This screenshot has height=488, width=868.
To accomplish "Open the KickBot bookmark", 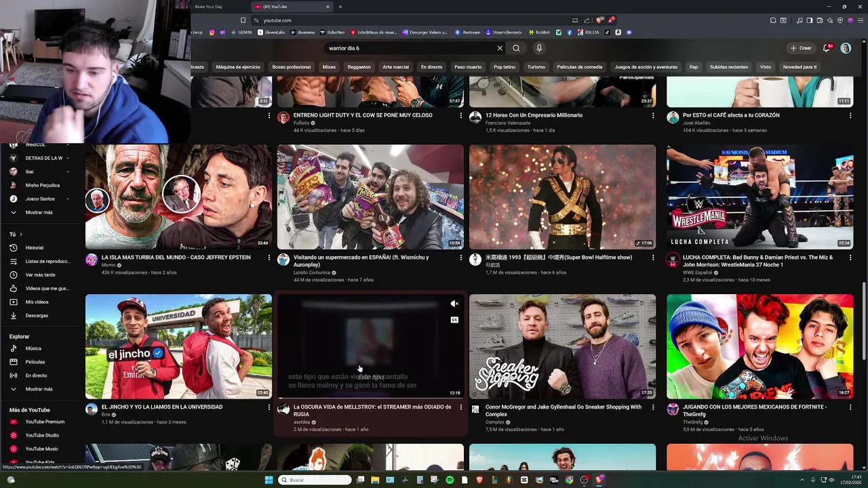I will [539, 32].
